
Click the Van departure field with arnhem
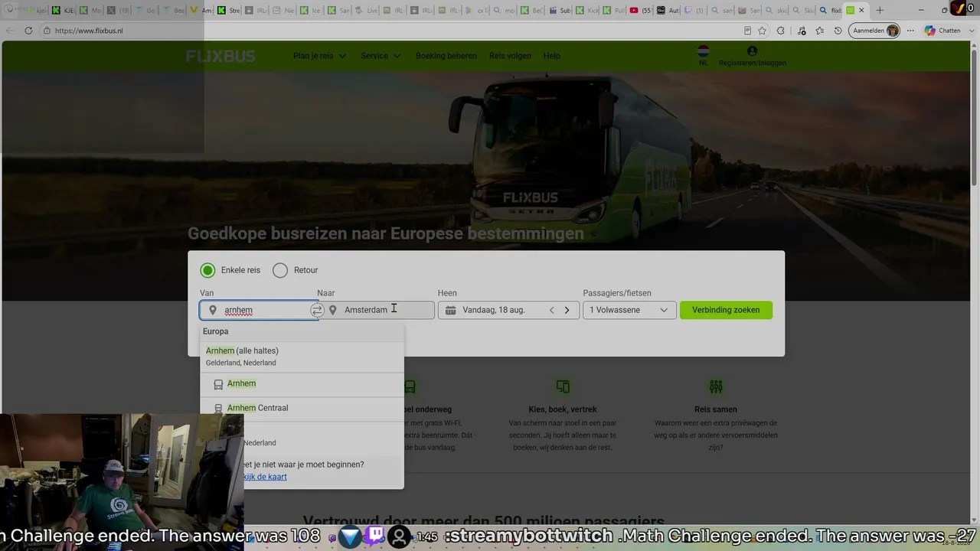[x=259, y=310]
